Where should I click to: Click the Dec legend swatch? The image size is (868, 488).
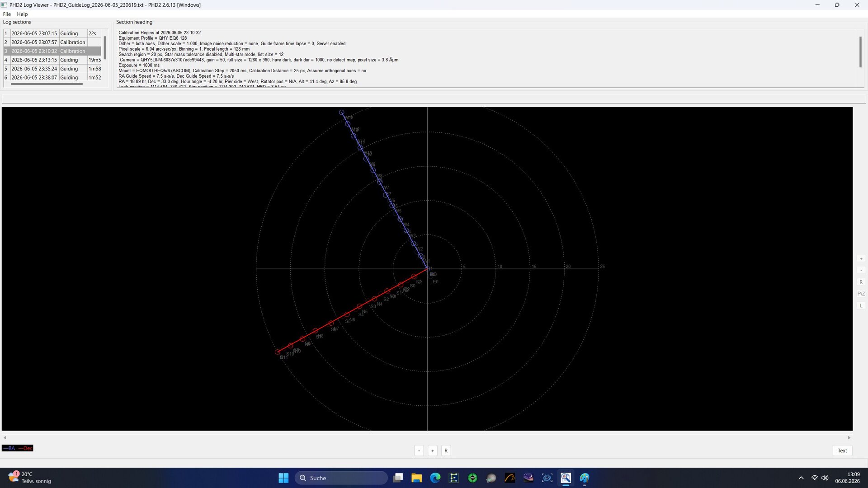coord(26,448)
